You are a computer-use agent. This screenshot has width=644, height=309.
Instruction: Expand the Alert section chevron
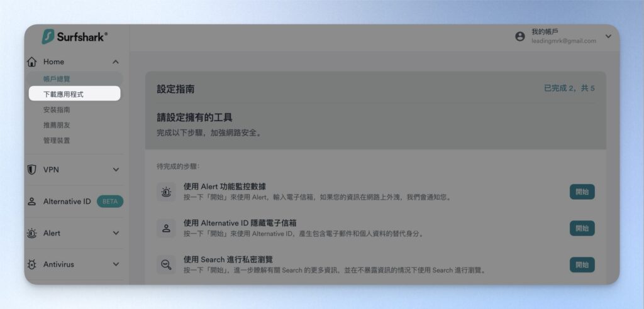click(116, 233)
